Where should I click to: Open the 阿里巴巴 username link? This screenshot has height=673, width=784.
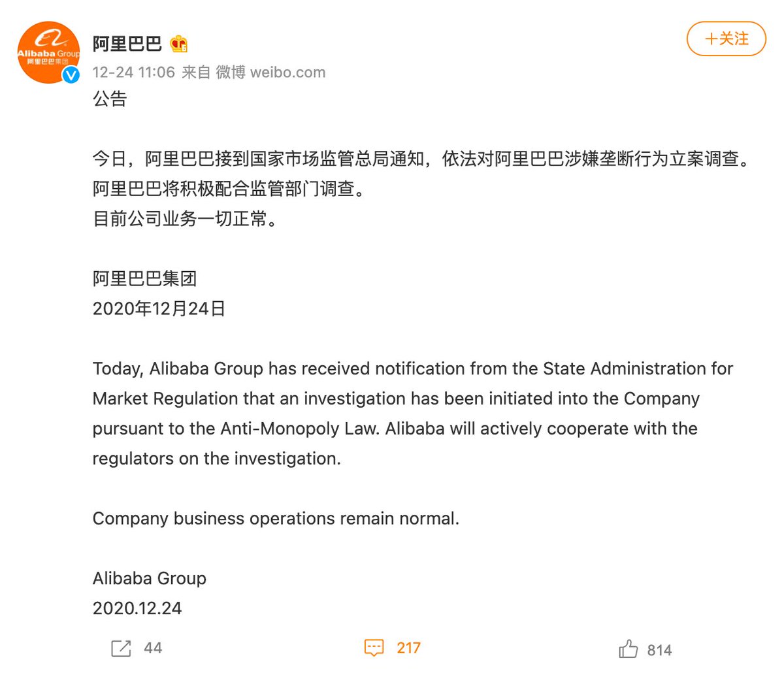(127, 44)
